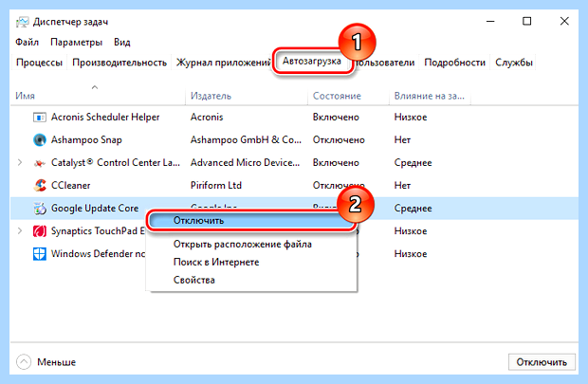
Task: Click the Меньше label to collapse
Action: click(x=56, y=362)
